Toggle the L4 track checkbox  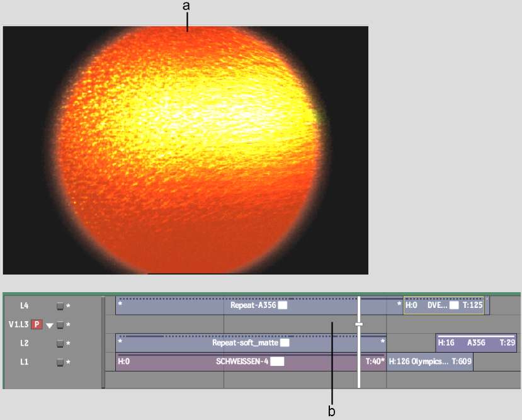[60, 306]
